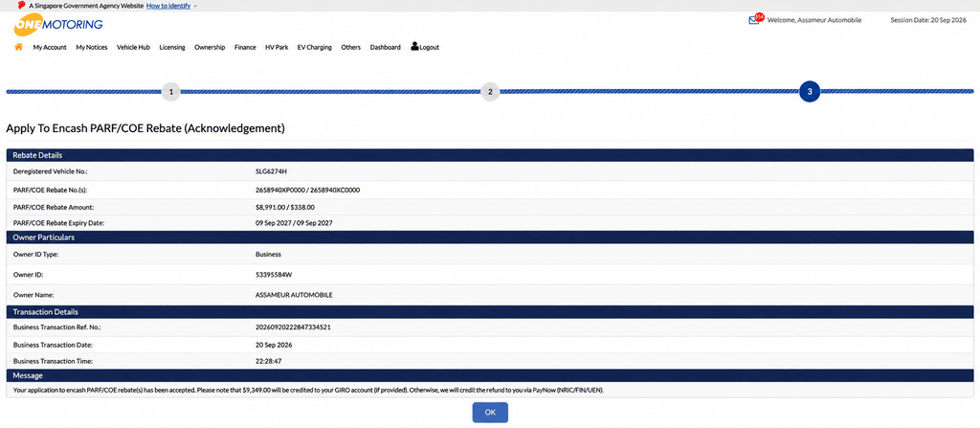The height and width of the screenshot is (428, 980).
Task: Click transaction ref 20260920222847334521
Action: coord(293,327)
